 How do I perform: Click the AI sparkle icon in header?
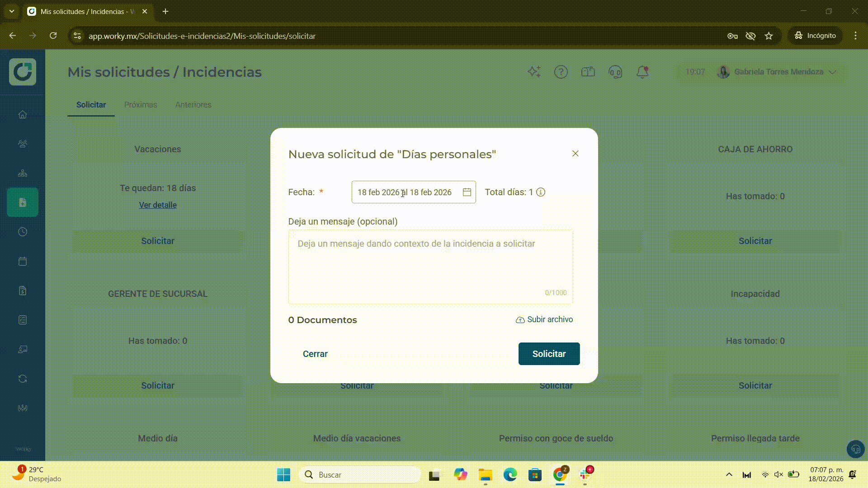[x=534, y=72]
